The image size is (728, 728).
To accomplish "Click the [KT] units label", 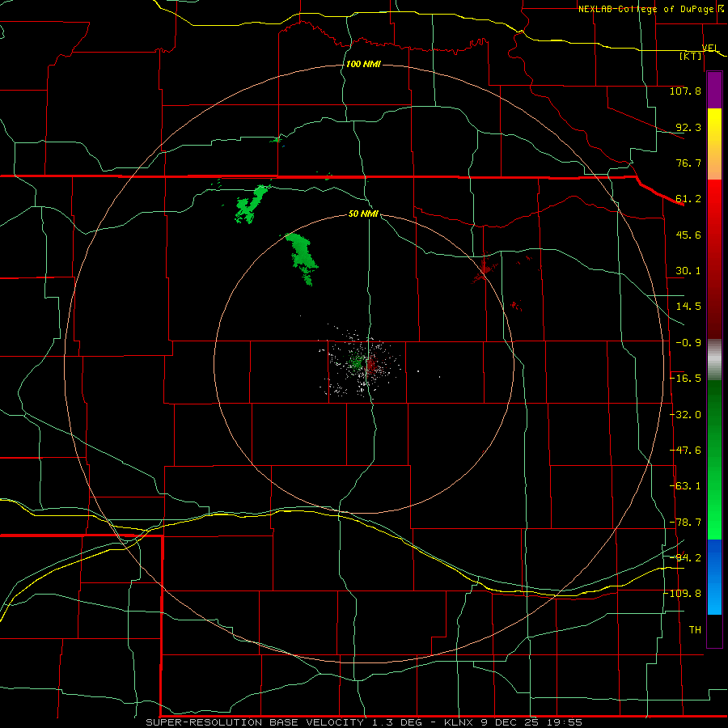I will (691, 56).
